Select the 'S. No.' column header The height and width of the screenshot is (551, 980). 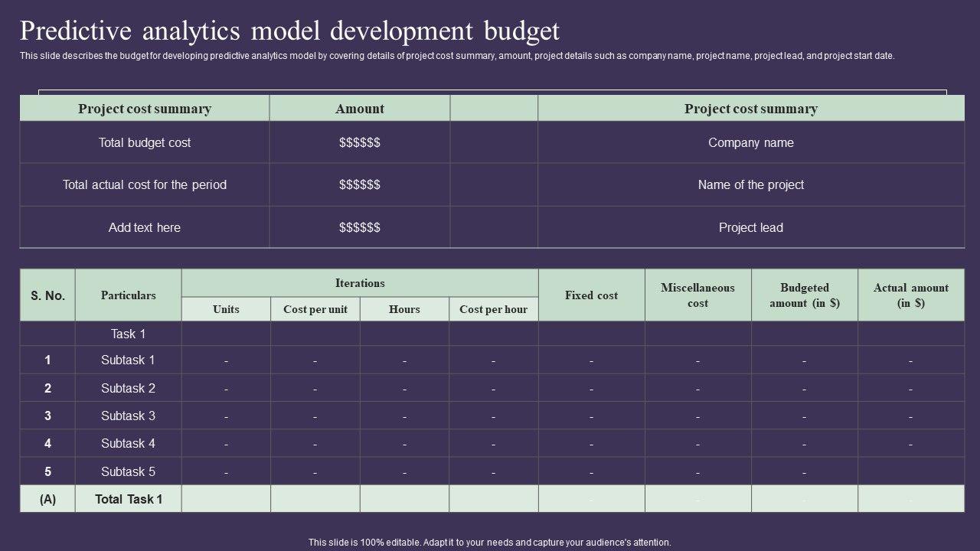click(47, 295)
